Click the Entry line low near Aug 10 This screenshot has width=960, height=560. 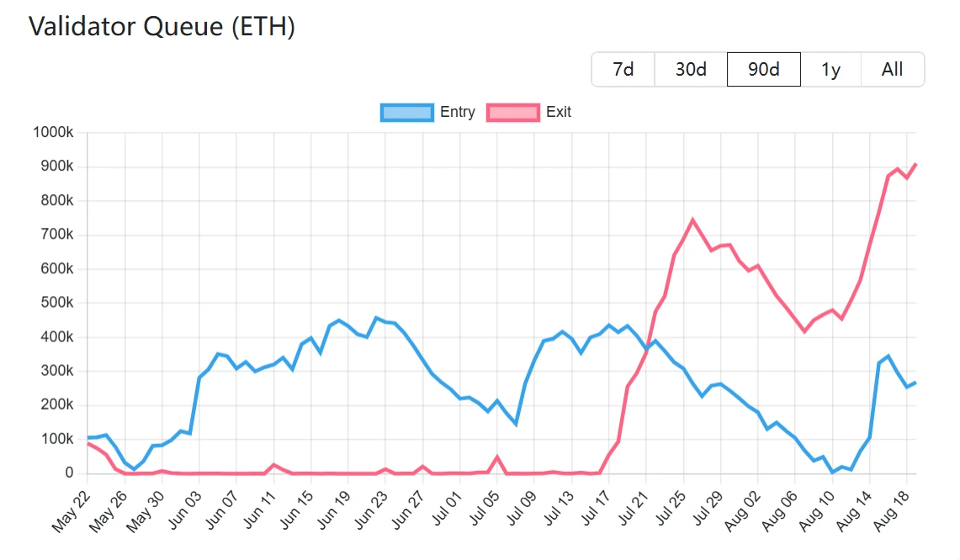click(x=832, y=472)
